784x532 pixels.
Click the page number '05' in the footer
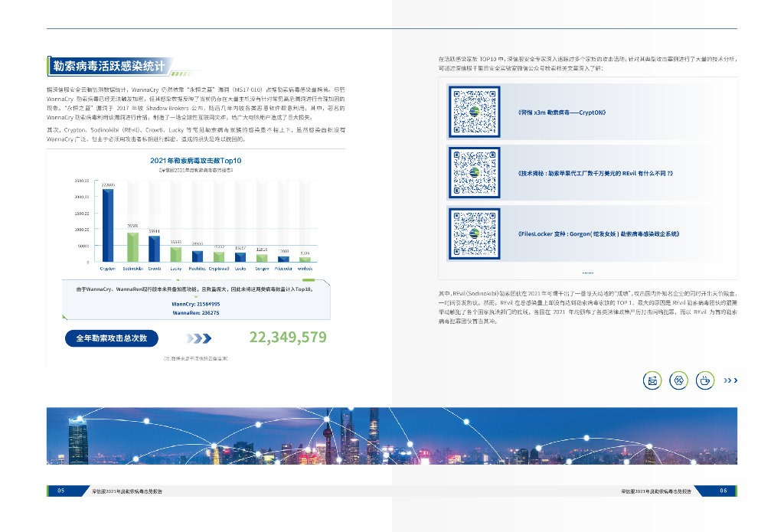point(61,491)
